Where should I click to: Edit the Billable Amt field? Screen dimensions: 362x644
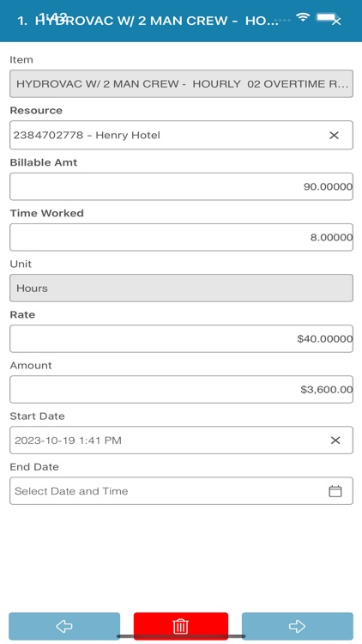click(x=181, y=186)
